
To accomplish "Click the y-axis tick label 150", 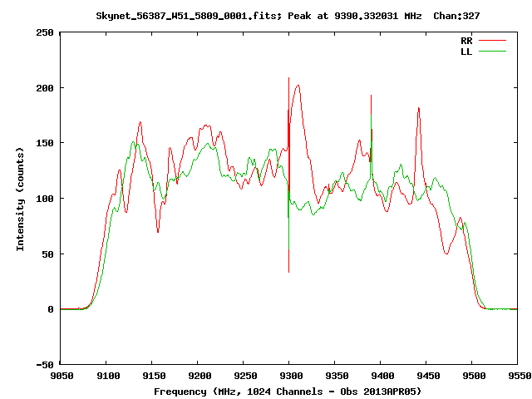I will click(x=45, y=143).
